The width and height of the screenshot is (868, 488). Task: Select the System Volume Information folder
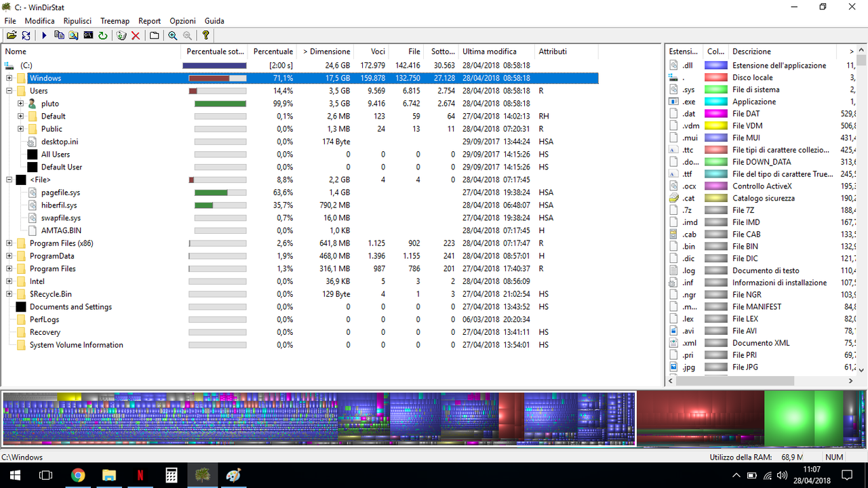tap(300, 345)
